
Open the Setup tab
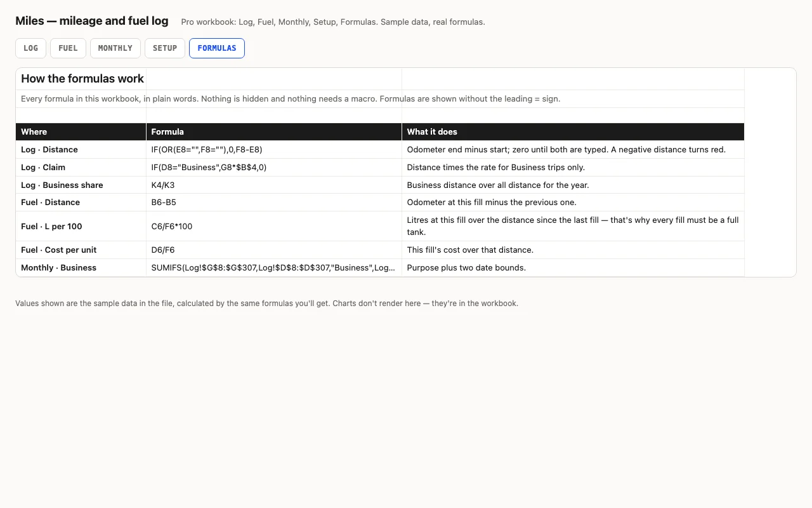click(165, 48)
